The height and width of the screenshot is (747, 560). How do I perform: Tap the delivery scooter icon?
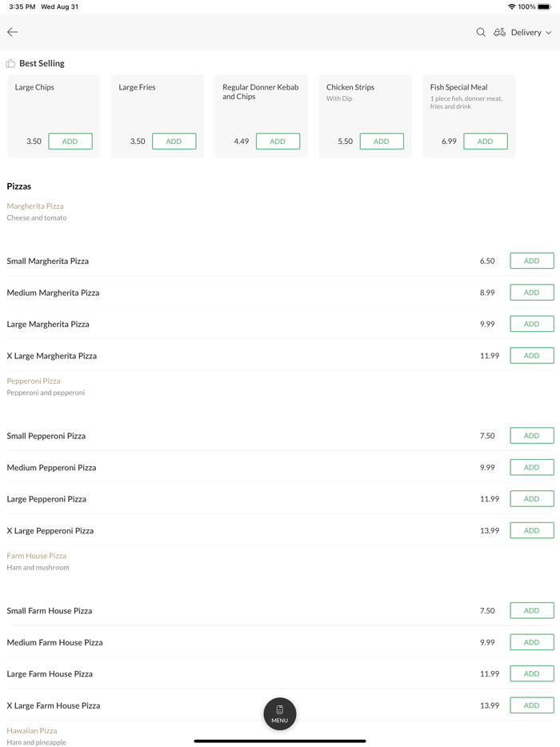(499, 32)
